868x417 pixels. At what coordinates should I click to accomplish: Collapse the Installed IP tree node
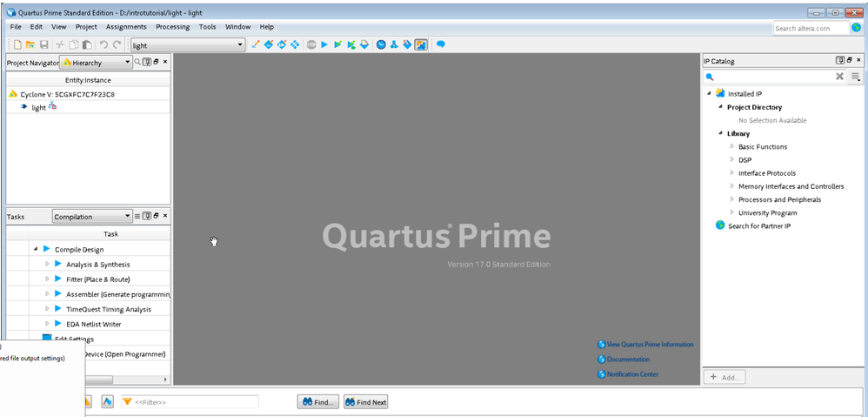[x=709, y=93]
